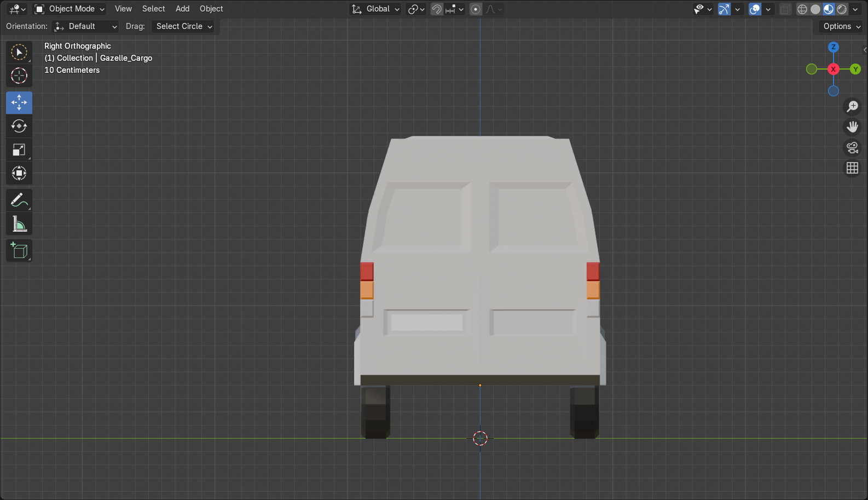Toggle X-Ray mode
Image resolution: width=868 pixels, height=500 pixels.
click(785, 9)
